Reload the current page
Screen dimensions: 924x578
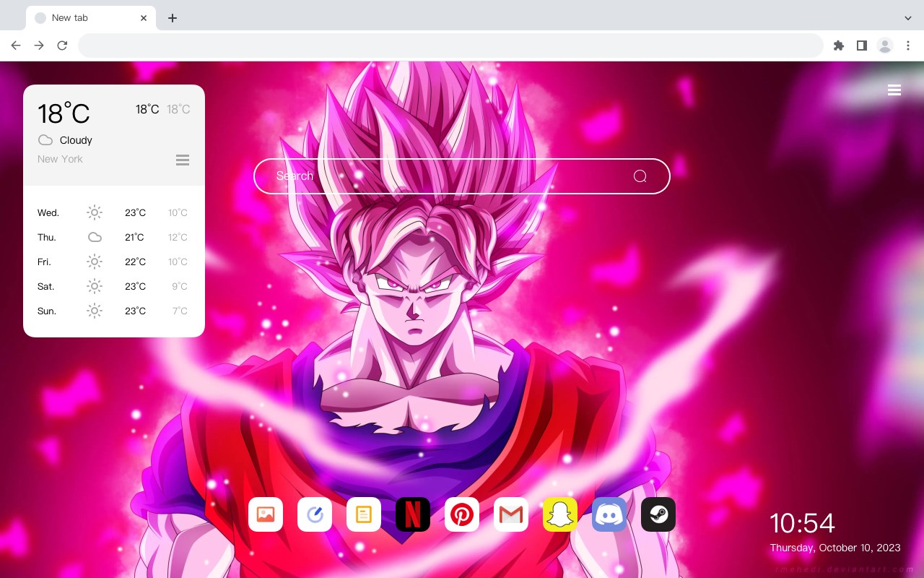[62, 46]
